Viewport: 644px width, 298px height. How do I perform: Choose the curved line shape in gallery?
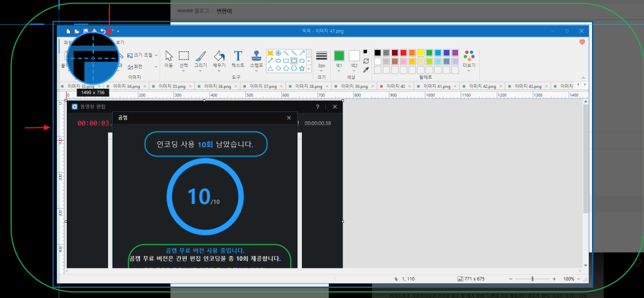(x=294, y=53)
